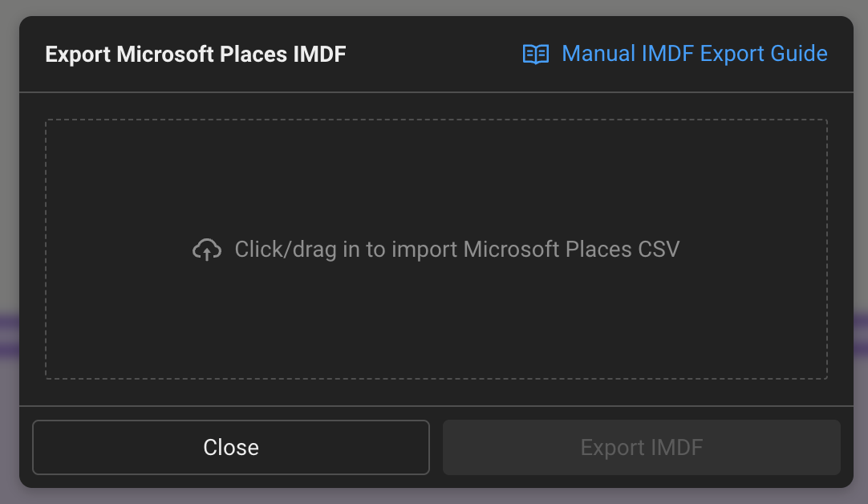Click the greyed-out Export IMDF button
Viewport: 868px width, 504px height.
641,447
